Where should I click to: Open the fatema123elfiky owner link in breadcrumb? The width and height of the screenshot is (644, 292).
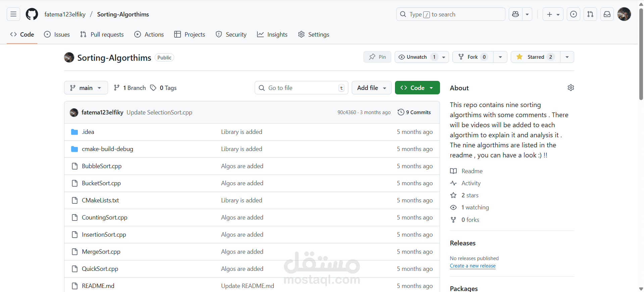point(65,14)
